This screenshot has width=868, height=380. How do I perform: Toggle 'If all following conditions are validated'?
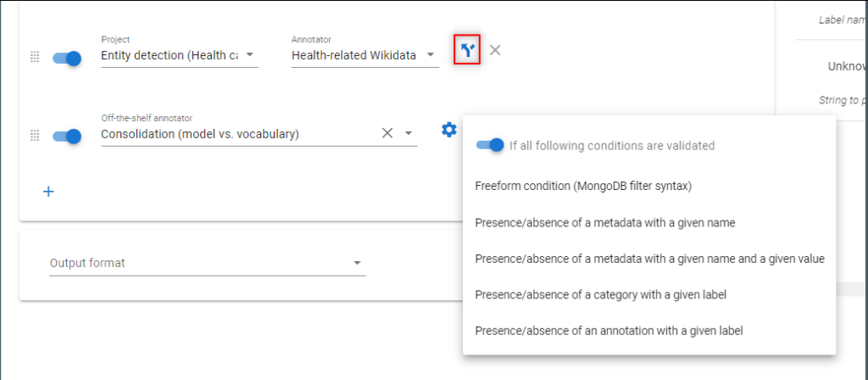coord(490,145)
